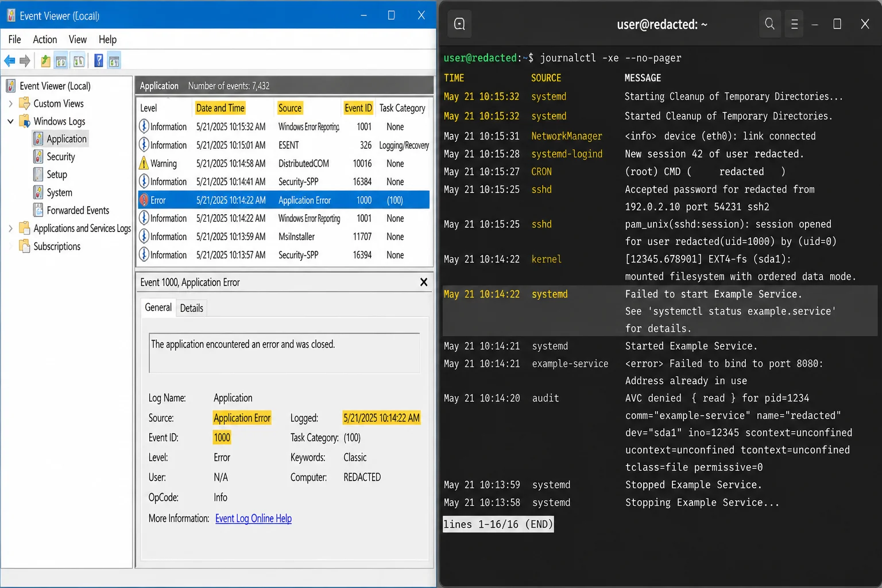This screenshot has height=588, width=882.
Task: Select the ESENT event 326 row
Action: (284, 145)
